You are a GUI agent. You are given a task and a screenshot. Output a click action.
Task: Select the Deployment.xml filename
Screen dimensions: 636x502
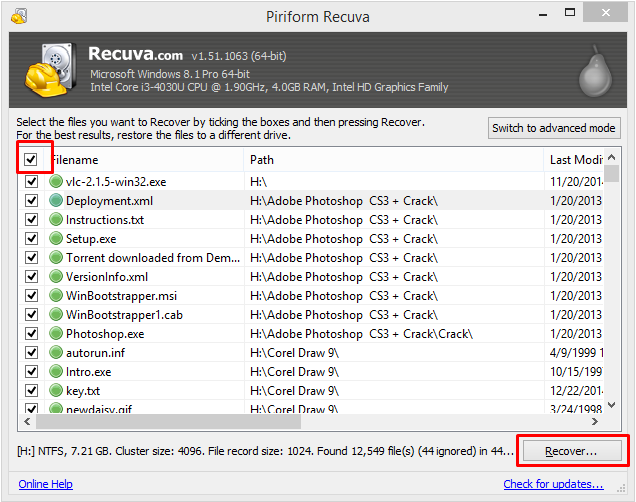click(110, 201)
